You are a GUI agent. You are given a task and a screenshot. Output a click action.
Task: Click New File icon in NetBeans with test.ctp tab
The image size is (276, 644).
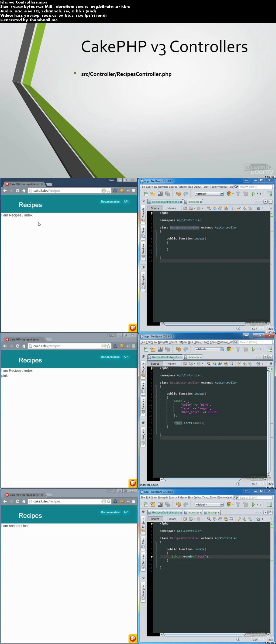coord(146,504)
